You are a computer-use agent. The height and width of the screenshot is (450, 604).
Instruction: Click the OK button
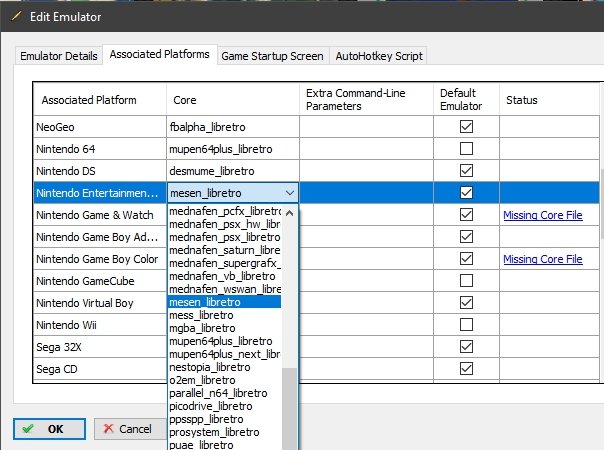(49, 429)
